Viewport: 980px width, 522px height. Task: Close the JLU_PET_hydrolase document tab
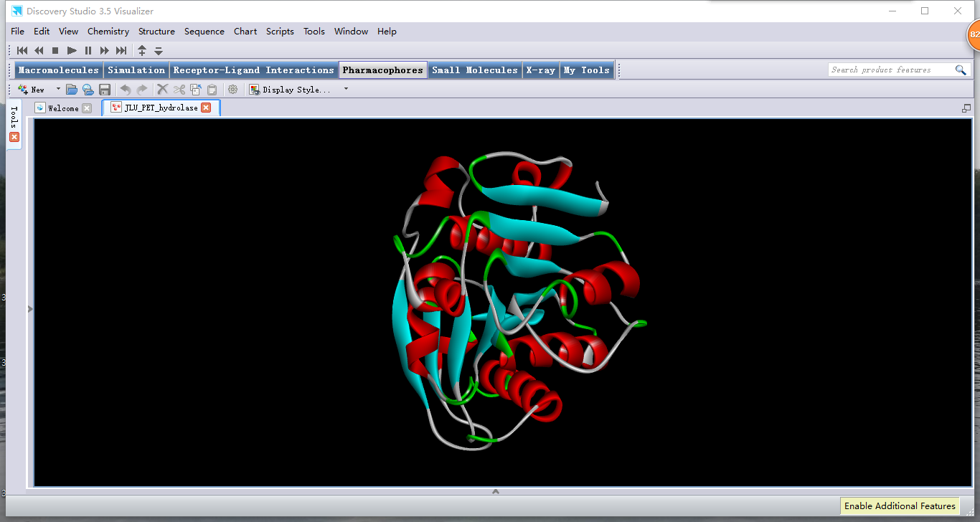[x=206, y=108]
